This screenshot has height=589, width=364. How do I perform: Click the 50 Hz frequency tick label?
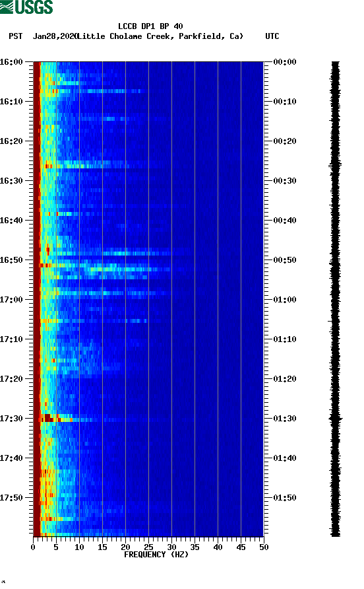tap(264, 547)
